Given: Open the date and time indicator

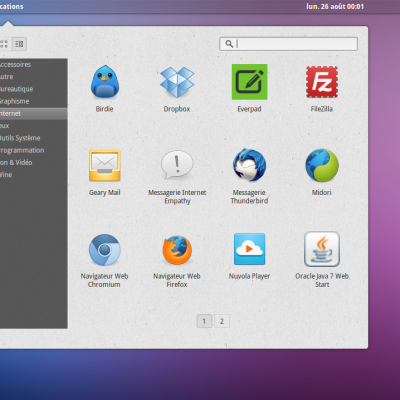Looking at the screenshot, I should [335, 6].
